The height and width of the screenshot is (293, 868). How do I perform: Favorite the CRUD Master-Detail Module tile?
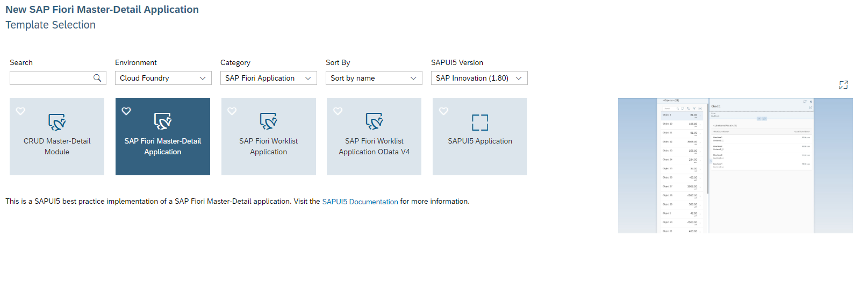tap(20, 111)
